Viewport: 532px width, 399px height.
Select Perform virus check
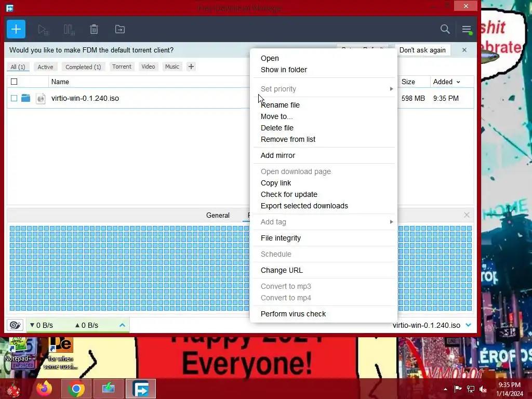tap(293, 314)
